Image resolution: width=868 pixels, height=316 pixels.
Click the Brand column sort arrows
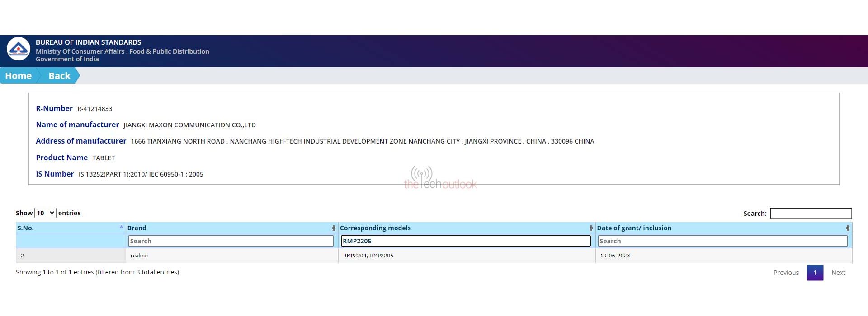pyautogui.click(x=334, y=228)
